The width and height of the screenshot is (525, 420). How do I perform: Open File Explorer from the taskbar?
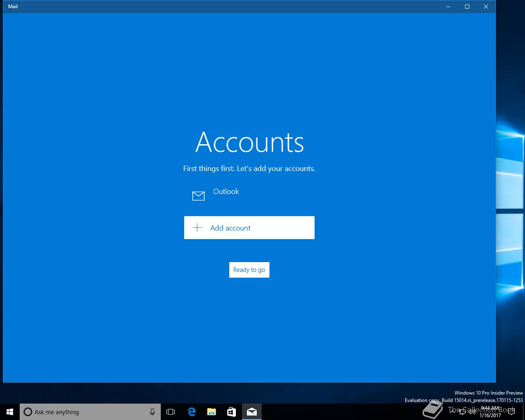211,412
